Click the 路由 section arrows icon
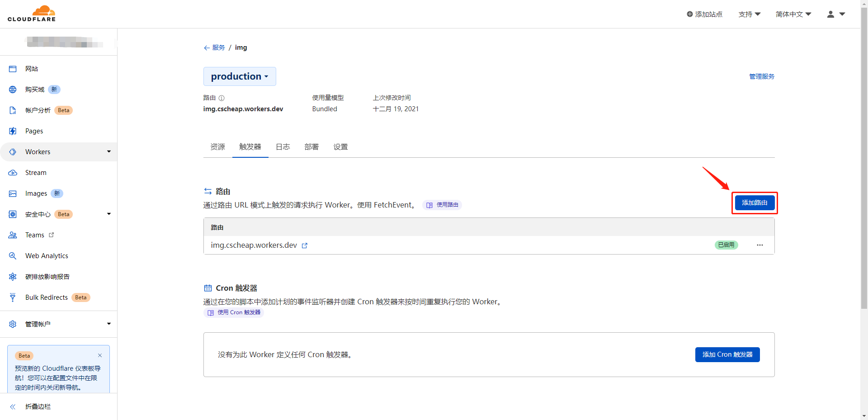 (x=208, y=191)
